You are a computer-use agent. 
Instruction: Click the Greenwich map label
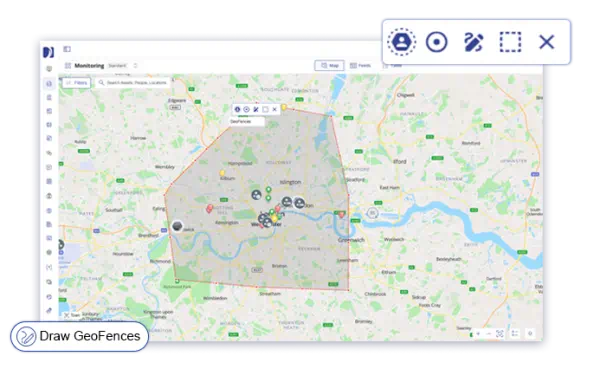tap(351, 240)
